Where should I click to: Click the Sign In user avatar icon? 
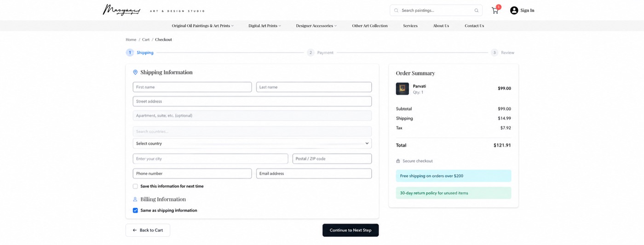point(514,10)
